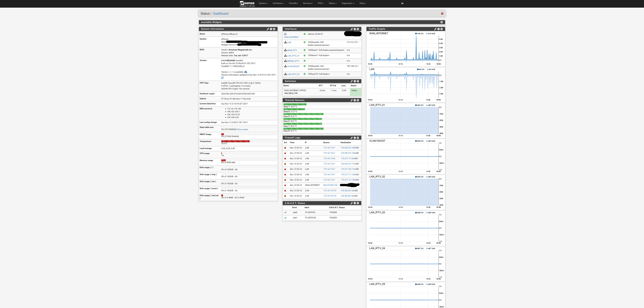Collapse the Traffic Graphs widget
Image resolution: width=644 pixels, height=308 pixels.
tap(439, 29)
